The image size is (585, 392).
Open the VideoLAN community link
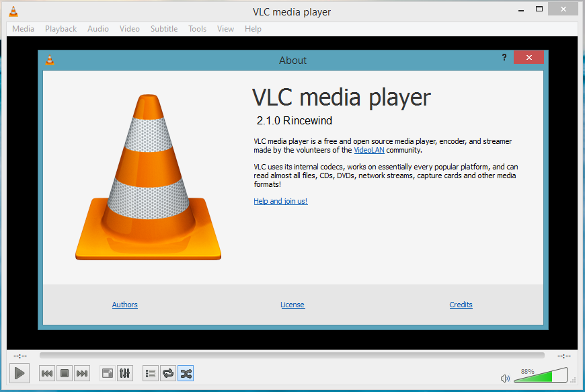[368, 150]
